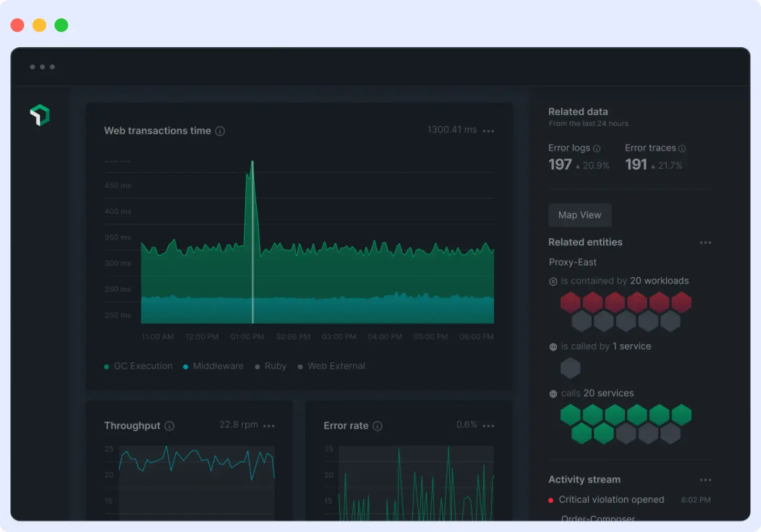Open the Web transactions time options menu
The height and width of the screenshot is (532, 761).
[488, 131]
